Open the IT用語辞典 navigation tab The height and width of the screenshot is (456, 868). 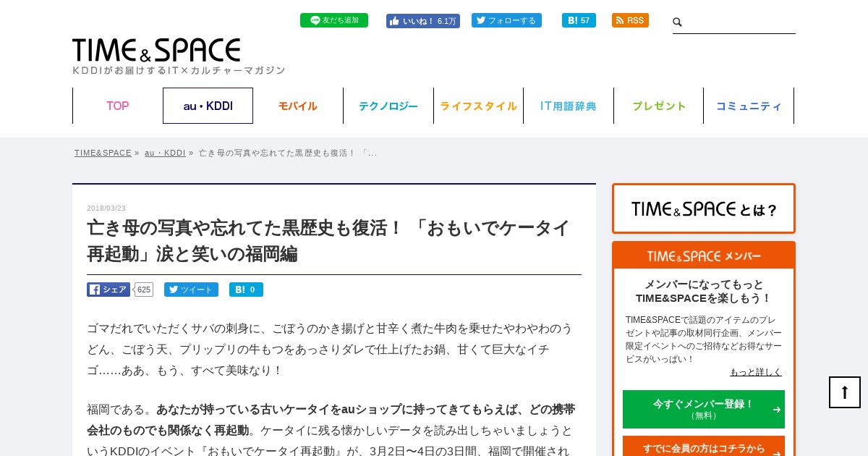click(x=569, y=106)
